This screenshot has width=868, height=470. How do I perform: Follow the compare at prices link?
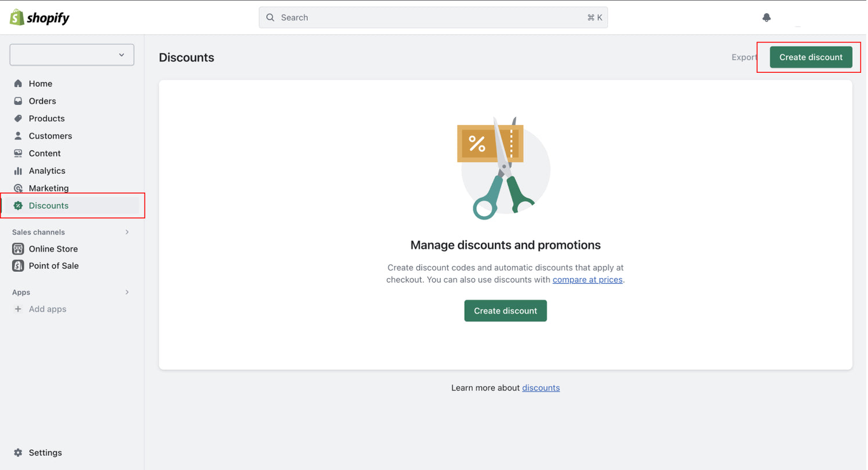coord(587,280)
